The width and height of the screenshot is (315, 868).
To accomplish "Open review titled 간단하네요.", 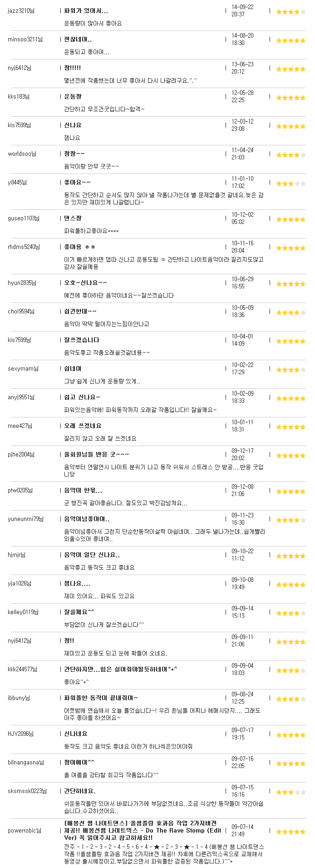I will 80,791.
